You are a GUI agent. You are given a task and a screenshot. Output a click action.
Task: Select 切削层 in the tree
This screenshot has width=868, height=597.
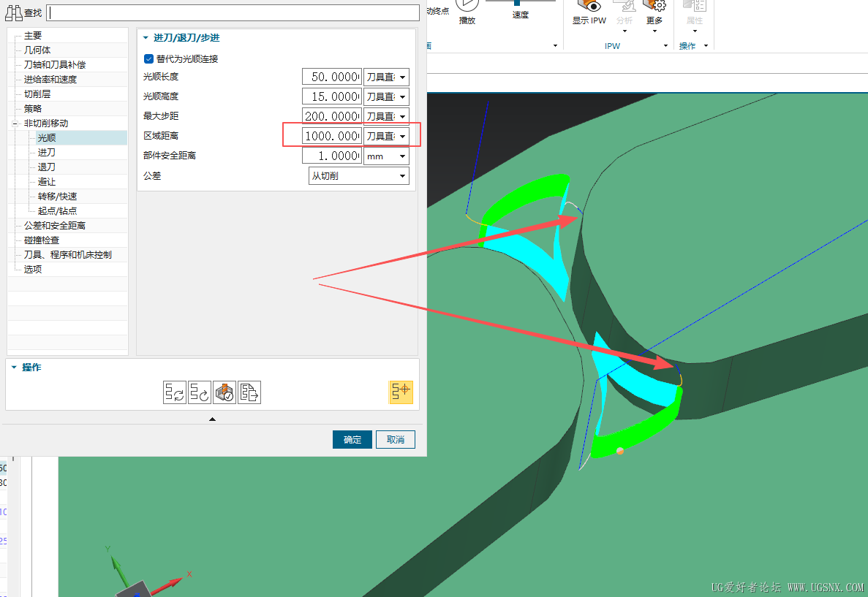coord(37,94)
